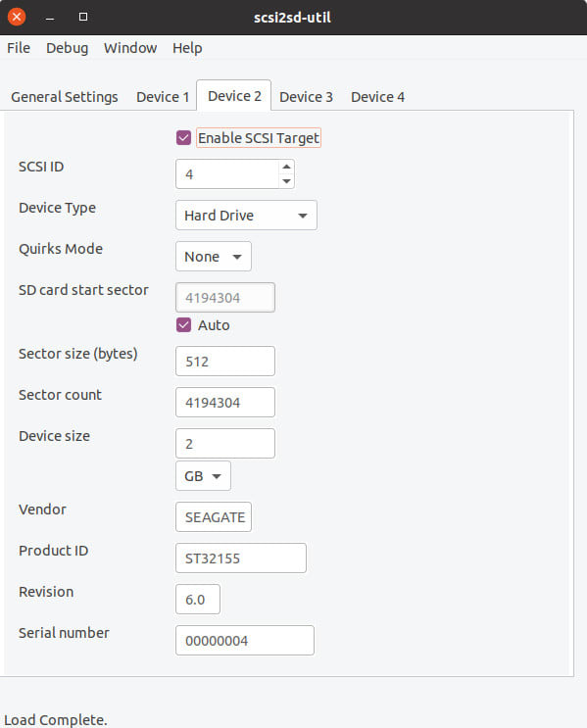
Task: Click the SD card start sector field
Action: tap(225, 297)
